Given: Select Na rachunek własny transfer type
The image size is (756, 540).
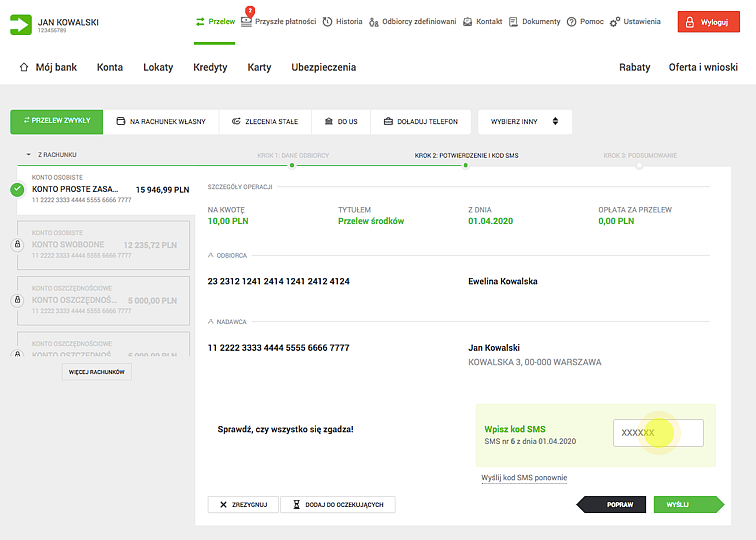Looking at the screenshot, I should coord(161,122).
